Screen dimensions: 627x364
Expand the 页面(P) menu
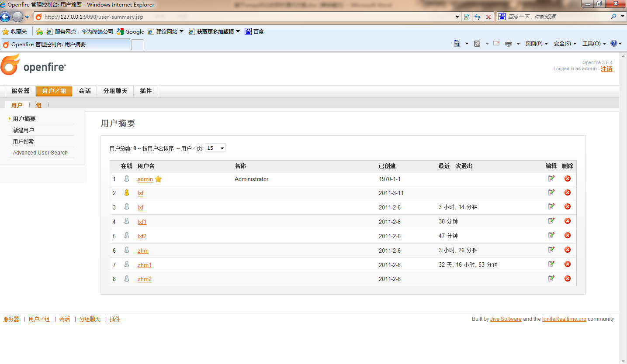point(536,44)
